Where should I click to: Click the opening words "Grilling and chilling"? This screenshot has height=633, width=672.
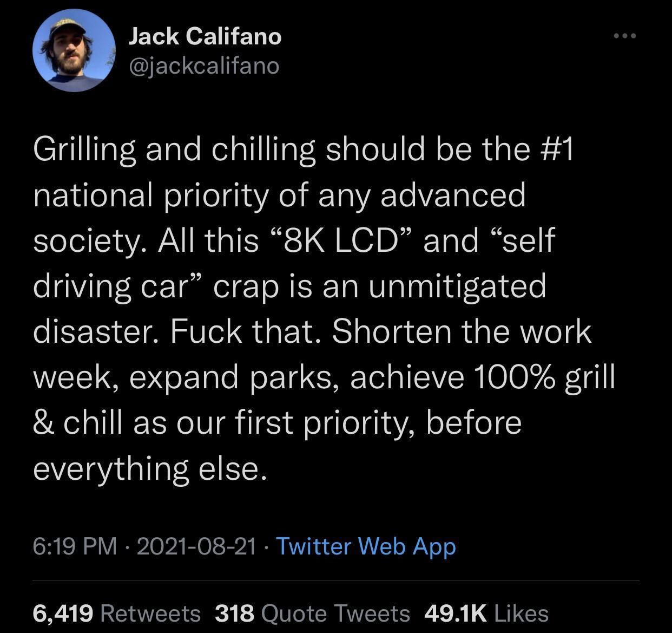pos(174,149)
